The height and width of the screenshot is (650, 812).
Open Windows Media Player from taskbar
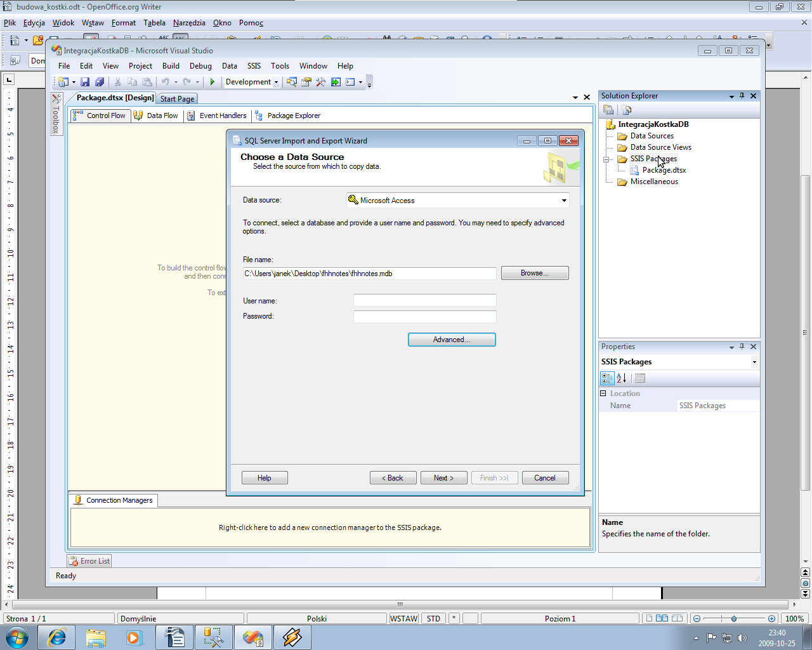[x=134, y=637]
